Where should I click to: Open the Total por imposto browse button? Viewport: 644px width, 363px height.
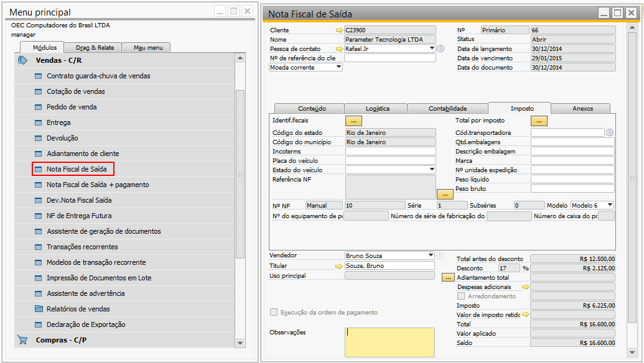point(539,121)
